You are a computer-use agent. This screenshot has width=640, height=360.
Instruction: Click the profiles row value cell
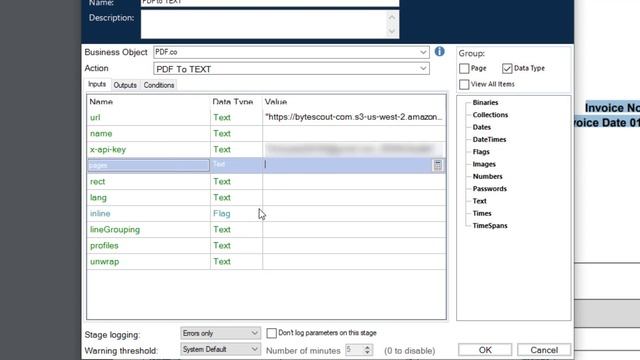(x=354, y=245)
